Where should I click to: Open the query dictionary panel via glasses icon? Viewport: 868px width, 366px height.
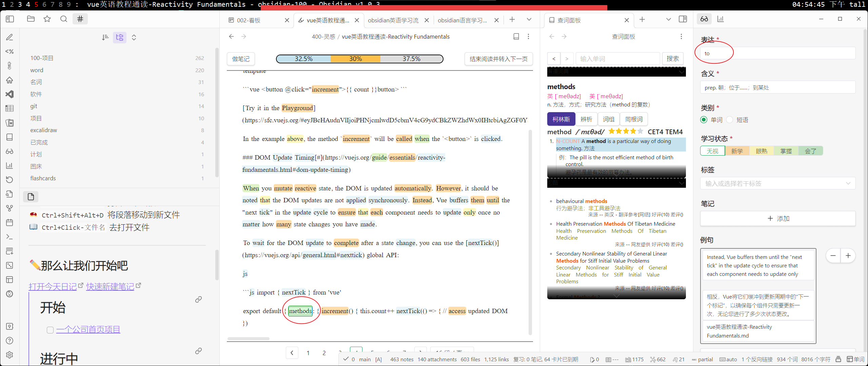[704, 19]
